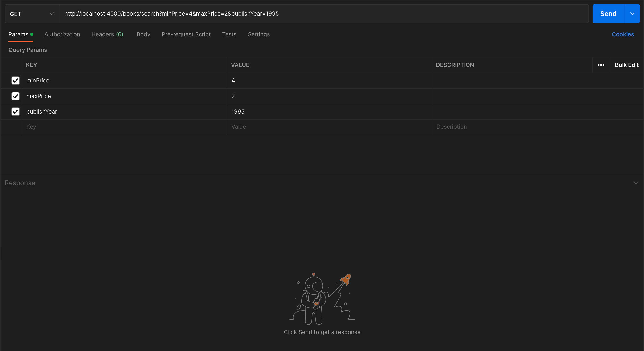Click the more options ellipsis icon

pos(601,65)
